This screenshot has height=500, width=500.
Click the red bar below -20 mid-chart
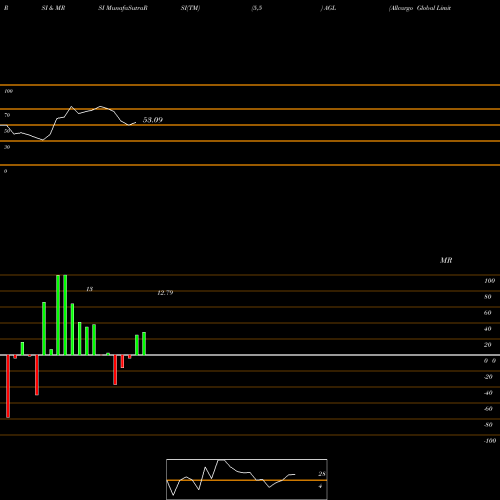click(115, 370)
